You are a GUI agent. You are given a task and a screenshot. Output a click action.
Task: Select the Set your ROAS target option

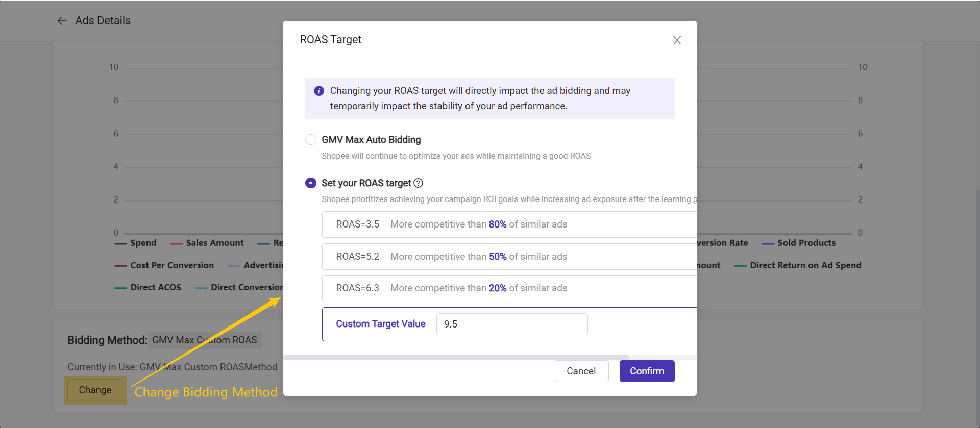(x=311, y=183)
